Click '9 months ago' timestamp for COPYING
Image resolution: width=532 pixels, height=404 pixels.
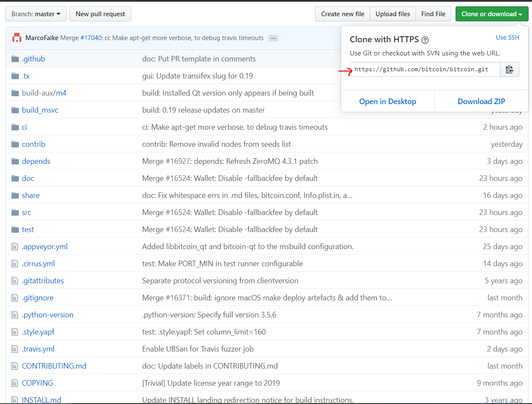click(500, 383)
